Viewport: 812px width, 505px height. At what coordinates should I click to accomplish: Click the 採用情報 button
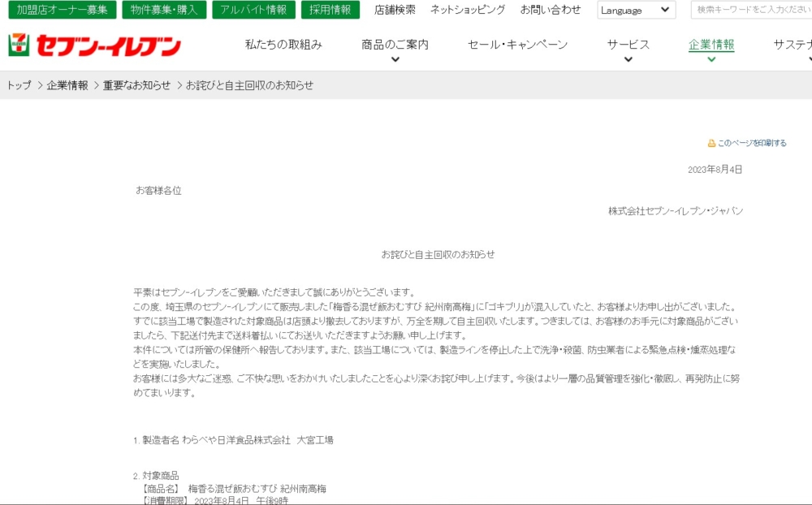[x=330, y=10]
